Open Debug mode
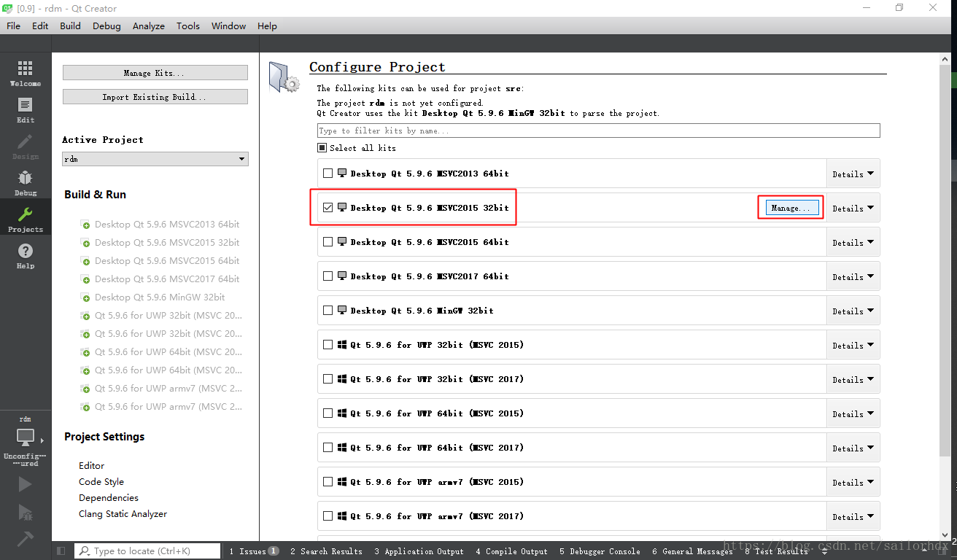 pos(26,182)
